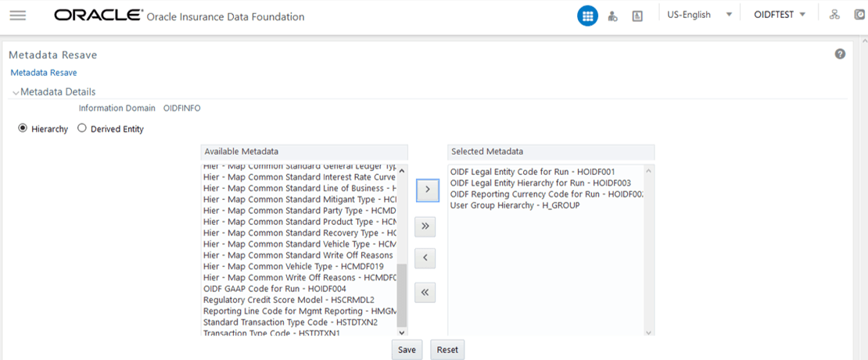Select OIDF Reporting Currency Code for Run
This screenshot has width=868, height=360.
click(x=547, y=194)
